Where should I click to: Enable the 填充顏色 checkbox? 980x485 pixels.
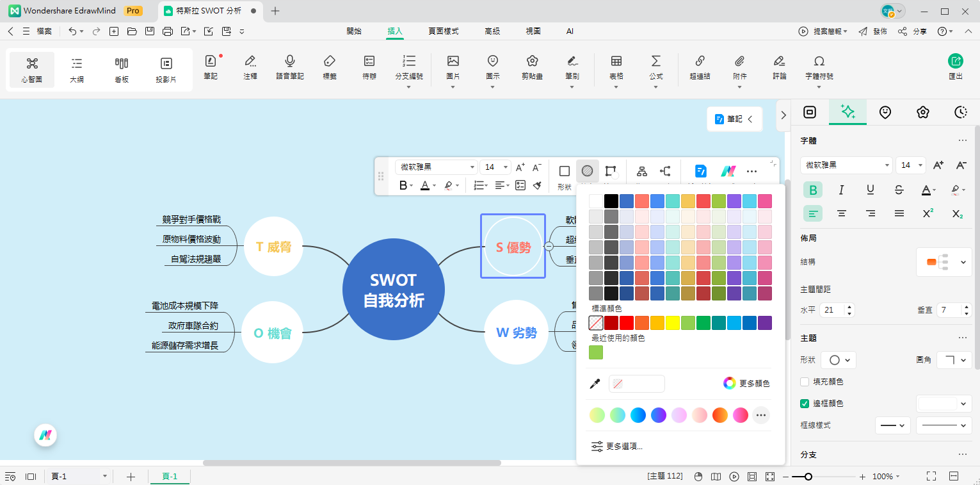[804, 381]
